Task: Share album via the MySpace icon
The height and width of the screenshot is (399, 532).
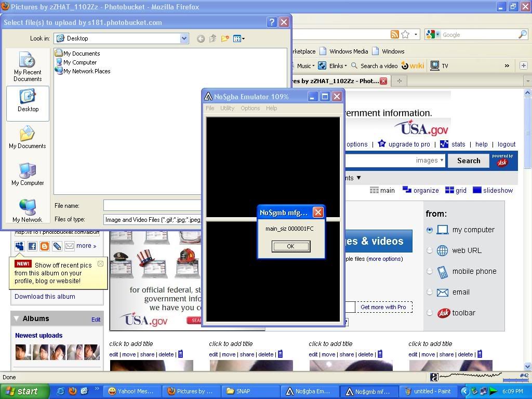Action: click(x=19, y=246)
